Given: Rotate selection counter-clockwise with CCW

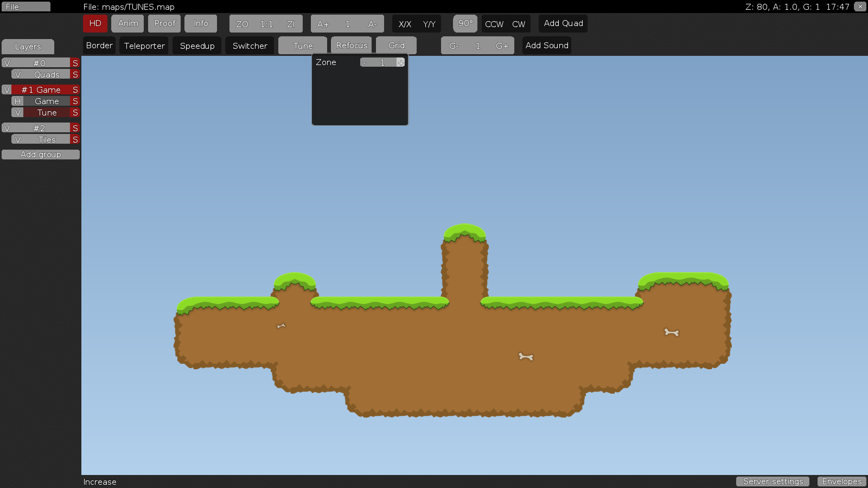Looking at the screenshot, I should [493, 24].
